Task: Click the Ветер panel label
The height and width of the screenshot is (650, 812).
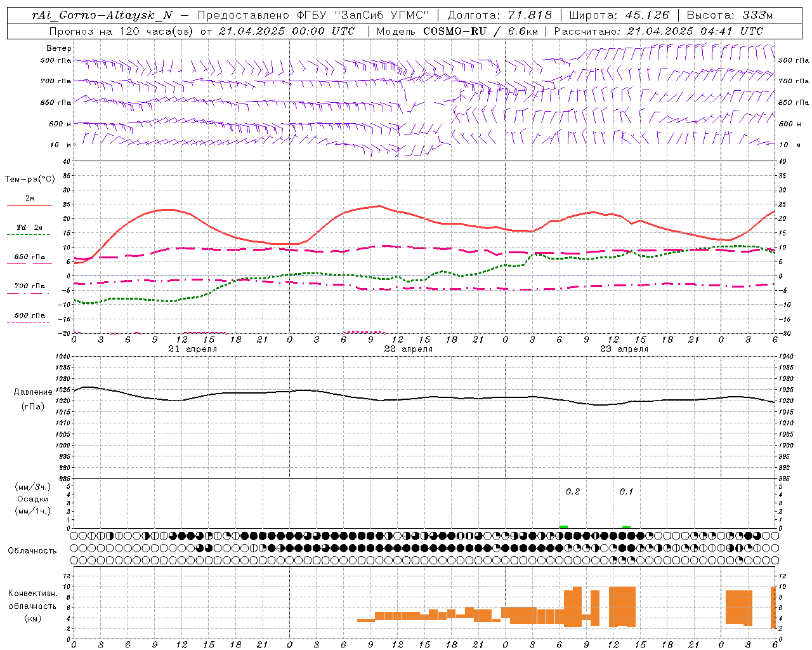Action: click(59, 48)
